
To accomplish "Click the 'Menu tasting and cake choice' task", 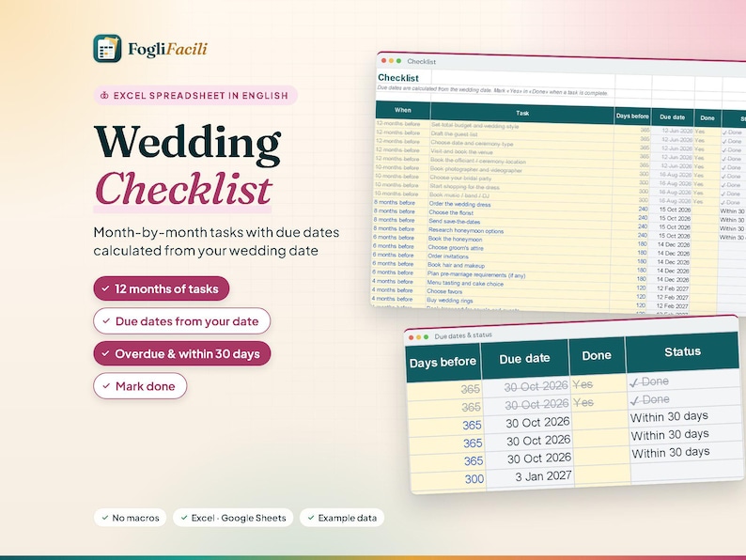I will (x=465, y=283).
